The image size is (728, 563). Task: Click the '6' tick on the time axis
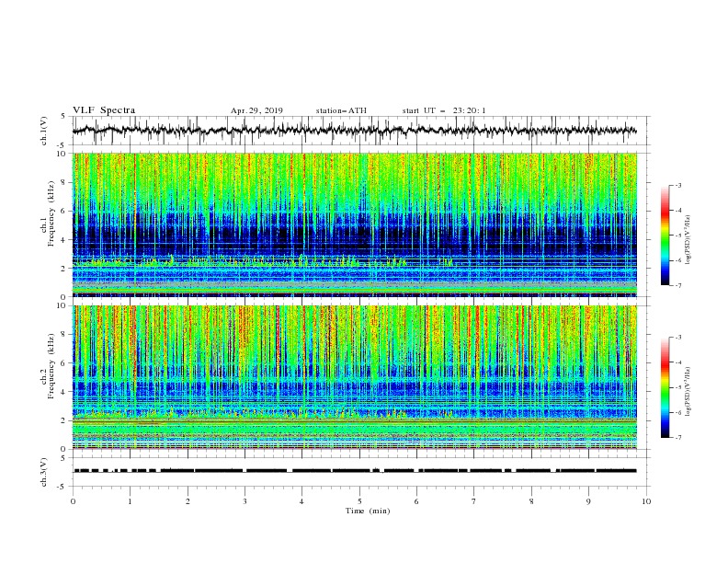coord(416,501)
